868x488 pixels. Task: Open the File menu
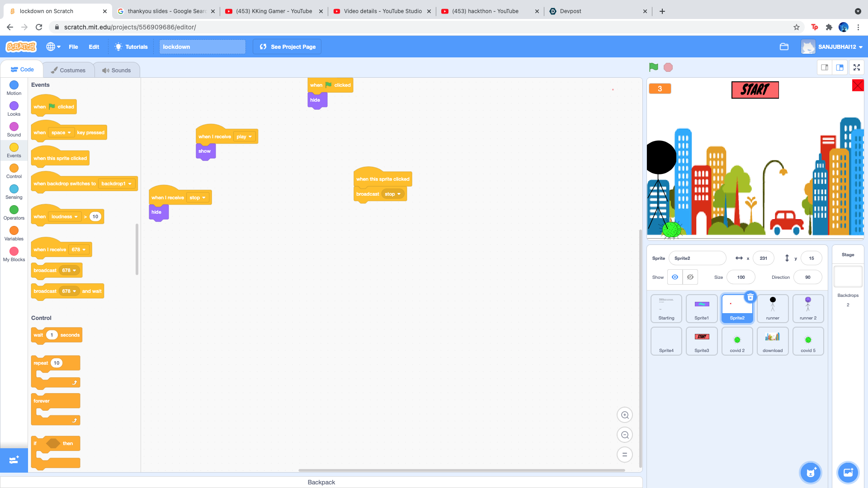[73, 47]
